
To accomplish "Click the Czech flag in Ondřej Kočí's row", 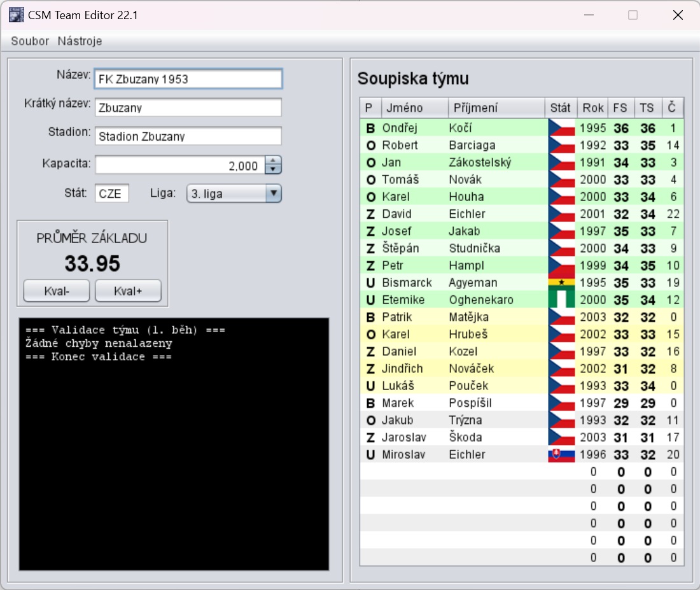I will tap(561, 128).
